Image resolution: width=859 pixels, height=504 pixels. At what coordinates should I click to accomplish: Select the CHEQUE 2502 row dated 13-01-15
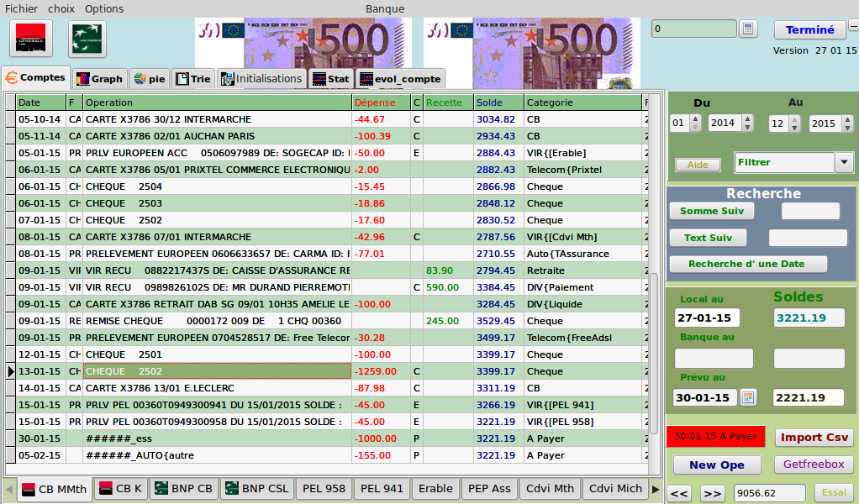217,371
